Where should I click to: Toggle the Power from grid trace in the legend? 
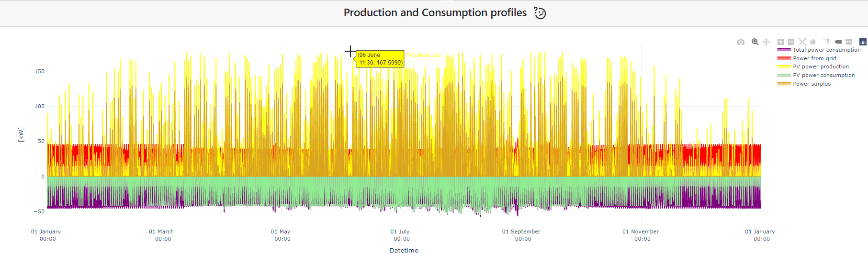coord(807,58)
